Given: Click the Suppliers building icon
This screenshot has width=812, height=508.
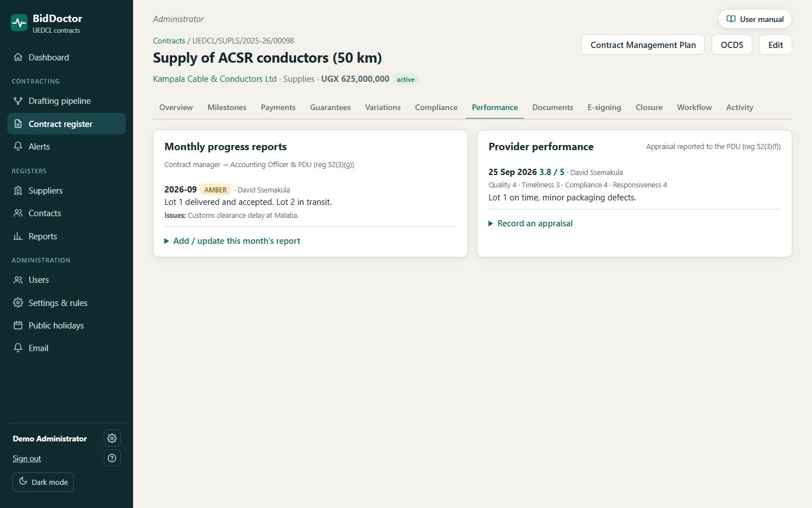Looking at the screenshot, I should [18, 190].
